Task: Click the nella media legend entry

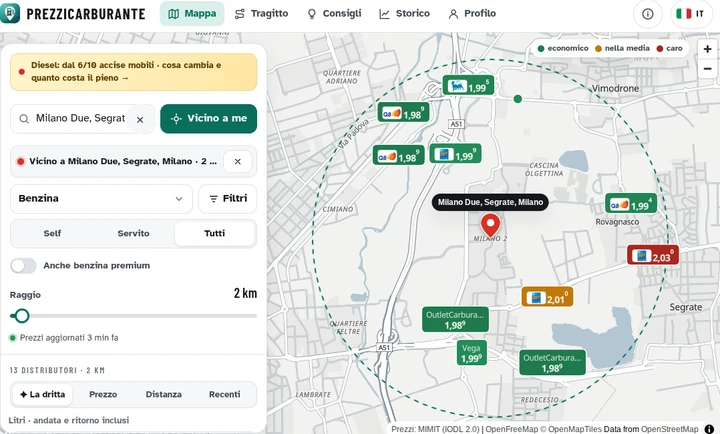Action: 622,48
